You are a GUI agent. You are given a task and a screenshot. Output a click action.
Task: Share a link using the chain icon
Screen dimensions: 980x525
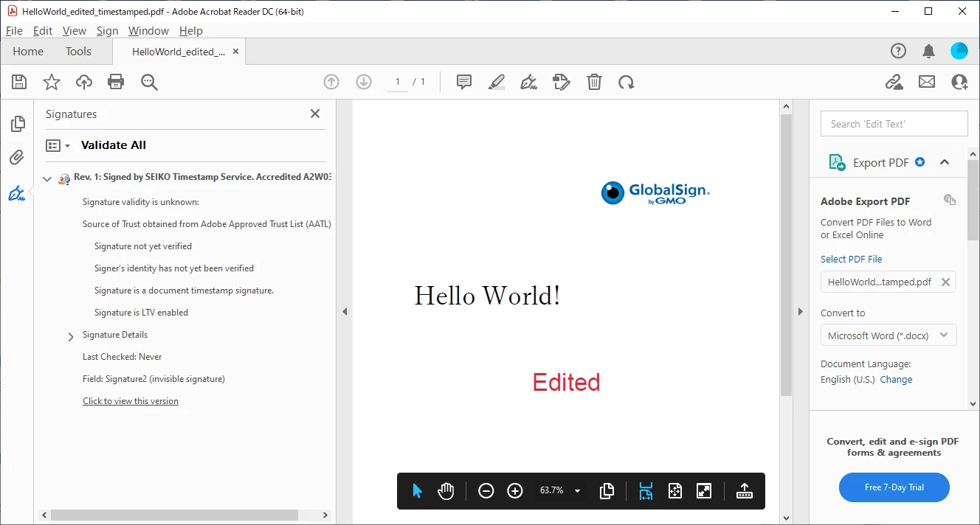[x=894, y=82]
